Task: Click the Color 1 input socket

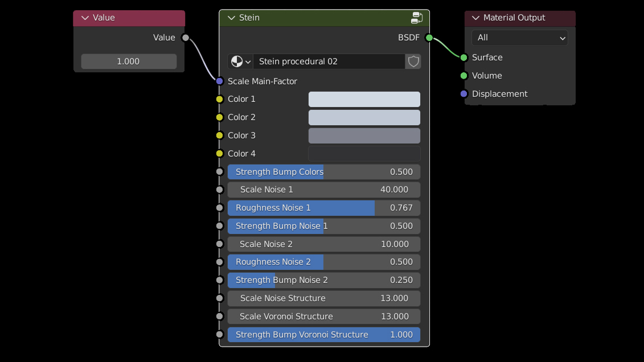Action: 220,99
